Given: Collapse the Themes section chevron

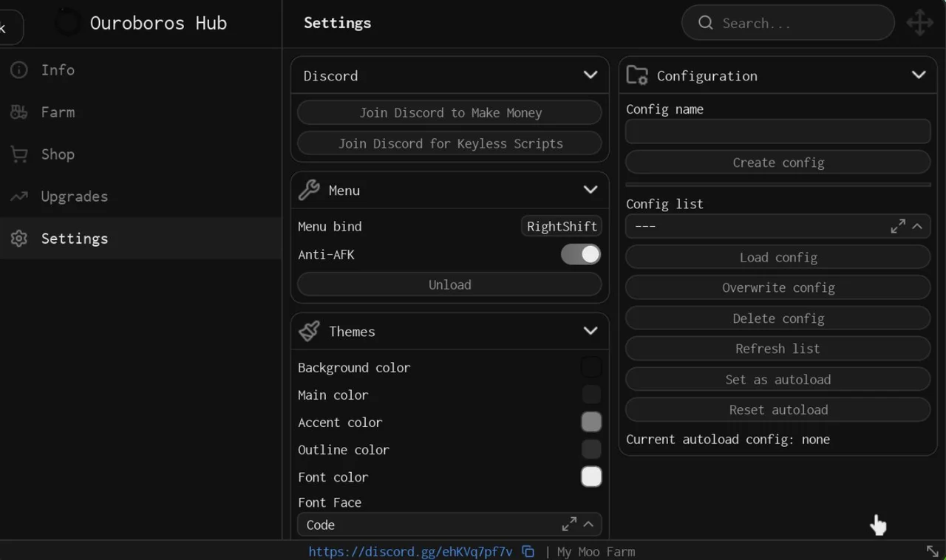Looking at the screenshot, I should (591, 330).
